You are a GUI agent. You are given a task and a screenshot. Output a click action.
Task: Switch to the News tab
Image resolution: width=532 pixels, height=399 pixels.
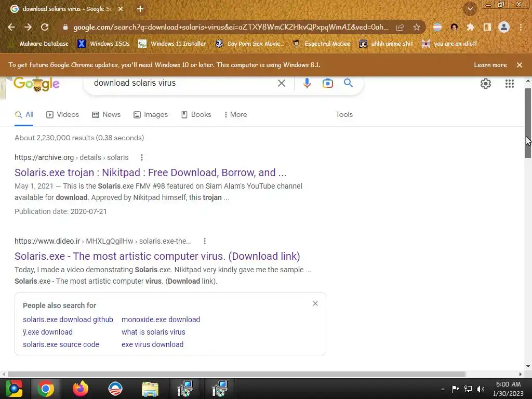[106, 115]
